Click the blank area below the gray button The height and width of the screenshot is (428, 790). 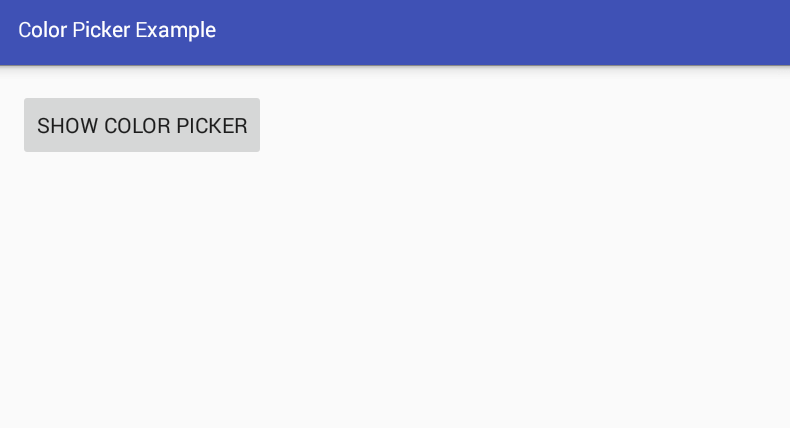(142, 290)
